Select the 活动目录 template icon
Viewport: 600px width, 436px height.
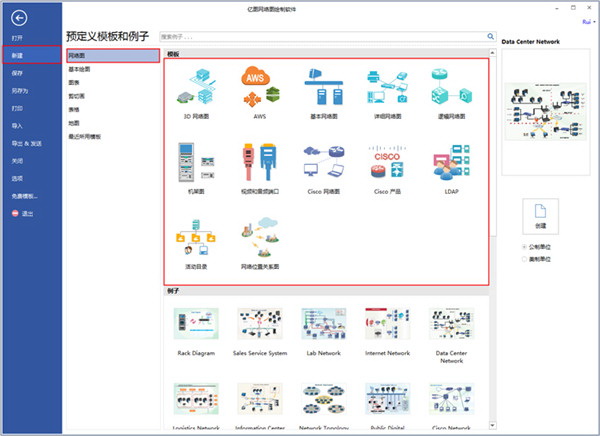[x=192, y=240]
